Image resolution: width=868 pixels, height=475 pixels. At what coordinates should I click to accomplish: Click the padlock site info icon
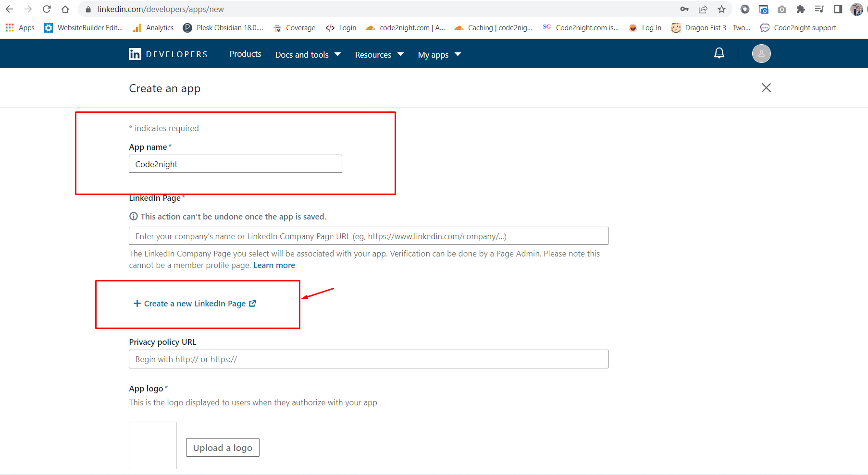pos(88,9)
